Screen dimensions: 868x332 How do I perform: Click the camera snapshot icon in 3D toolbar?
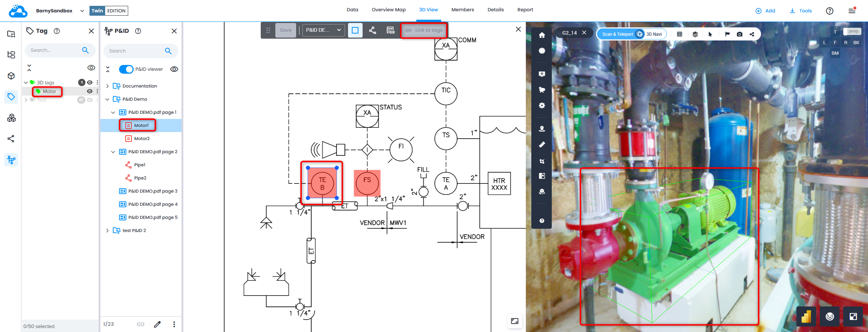(739, 34)
